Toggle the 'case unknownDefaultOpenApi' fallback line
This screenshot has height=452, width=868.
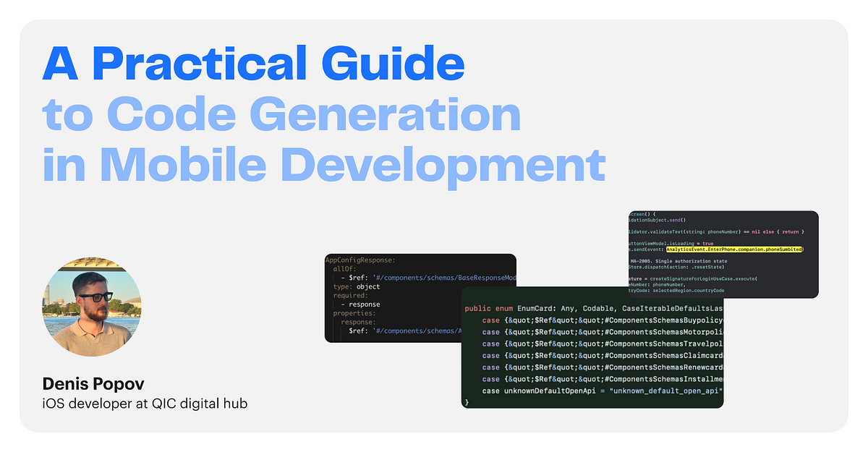600,390
